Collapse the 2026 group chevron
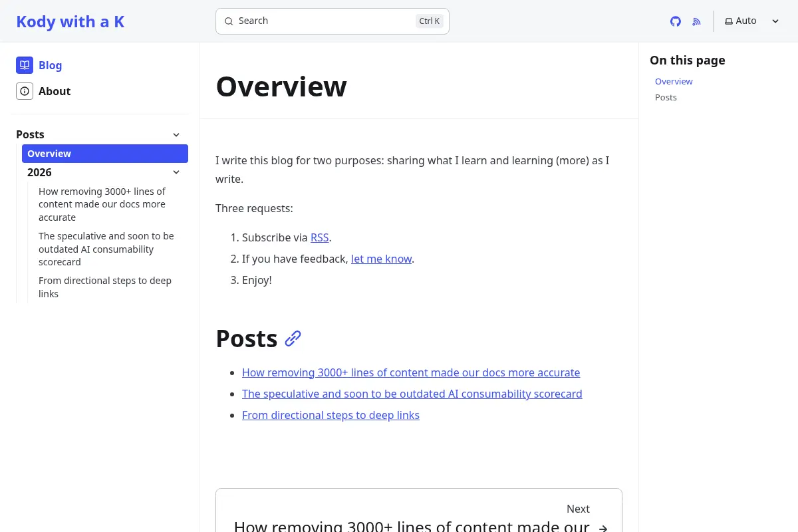The width and height of the screenshot is (798, 532). pos(176,172)
